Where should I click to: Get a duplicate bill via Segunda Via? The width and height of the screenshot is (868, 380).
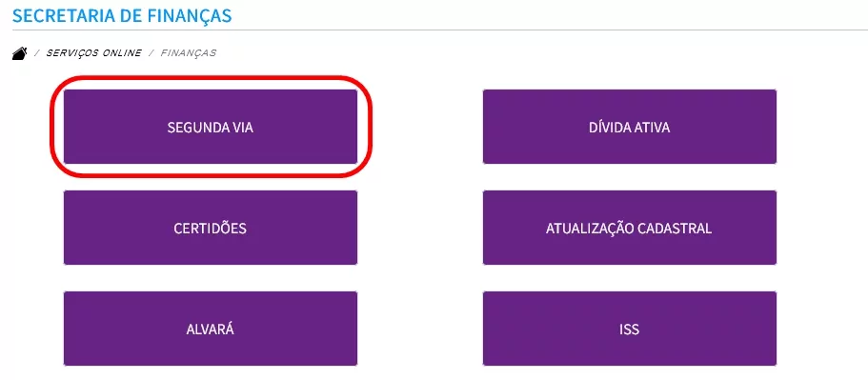(x=211, y=127)
